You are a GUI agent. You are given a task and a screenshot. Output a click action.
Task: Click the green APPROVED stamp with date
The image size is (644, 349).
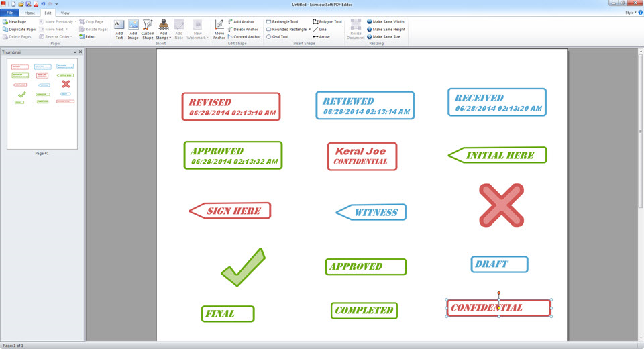click(233, 156)
